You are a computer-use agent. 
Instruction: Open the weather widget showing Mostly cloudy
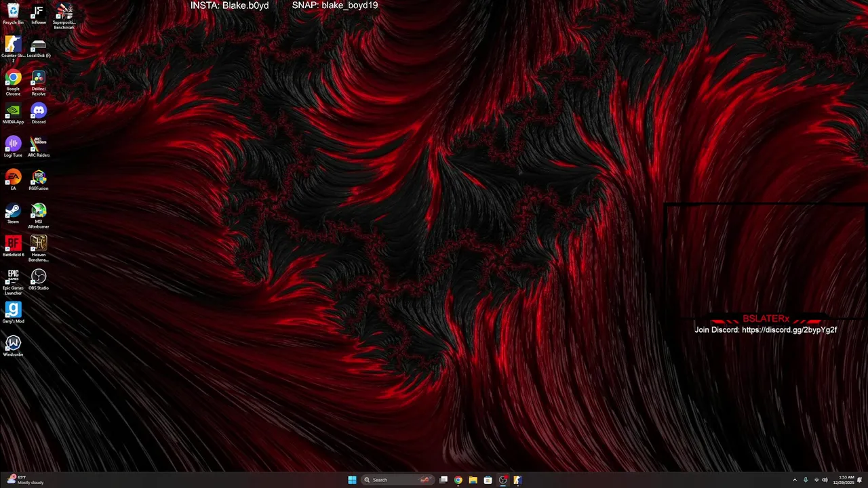click(x=26, y=480)
